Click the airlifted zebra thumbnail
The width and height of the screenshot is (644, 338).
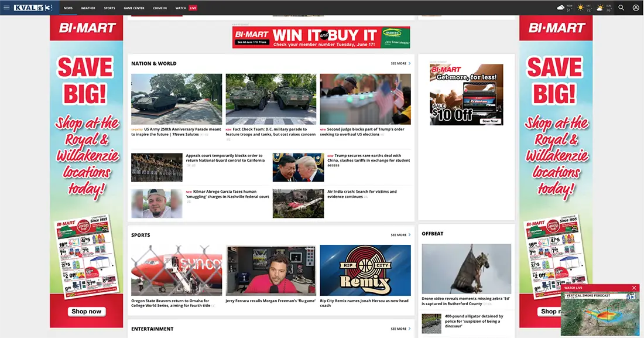[x=467, y=268]
